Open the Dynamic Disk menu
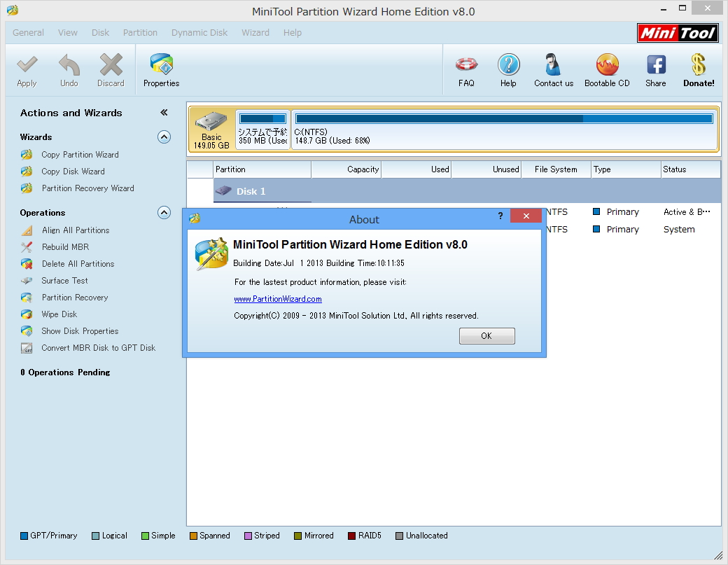 (x=199, y=32)
